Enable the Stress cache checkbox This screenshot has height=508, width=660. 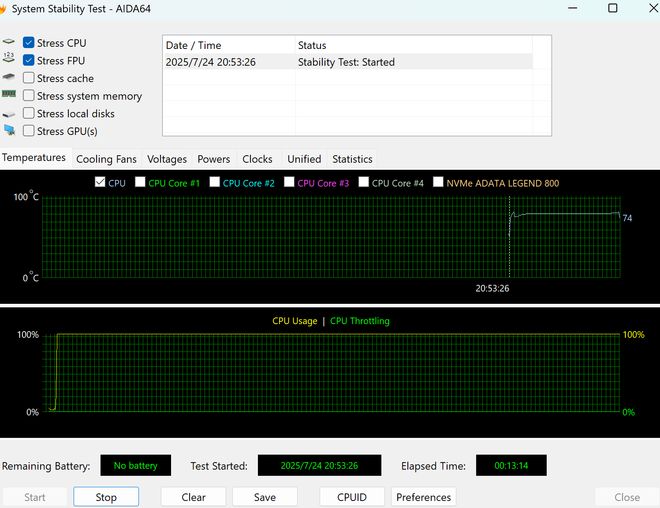tap(29, 78)
